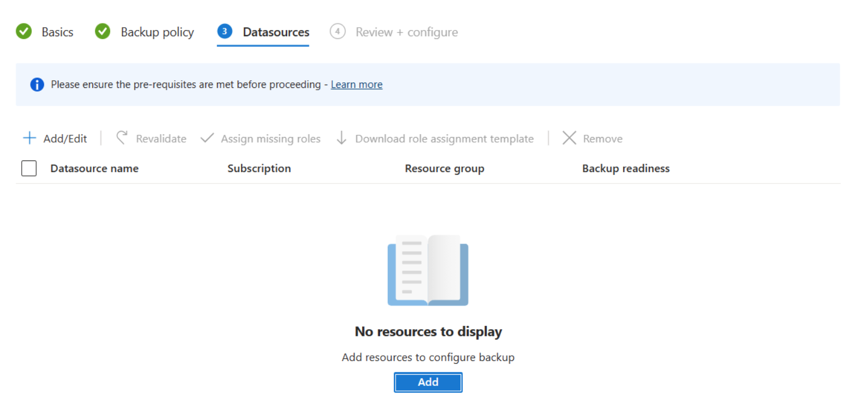Open the Learn more link

click(357, 85)
